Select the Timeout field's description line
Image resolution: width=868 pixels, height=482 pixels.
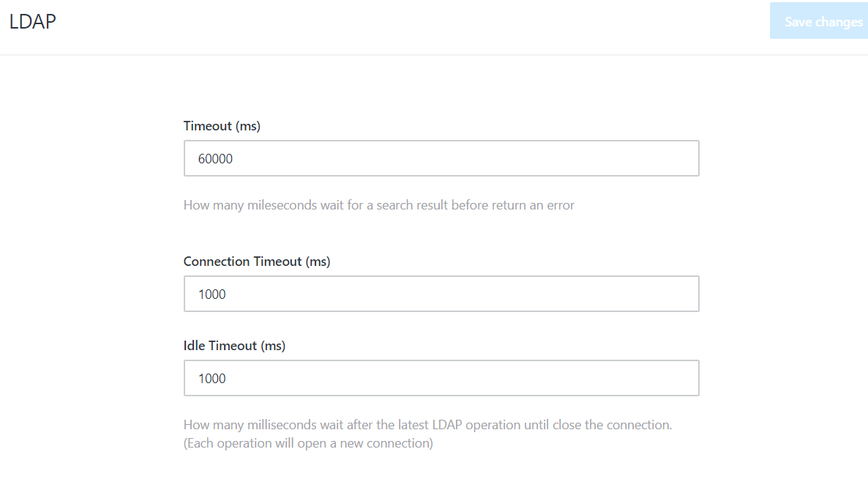(x=378, y=205)
